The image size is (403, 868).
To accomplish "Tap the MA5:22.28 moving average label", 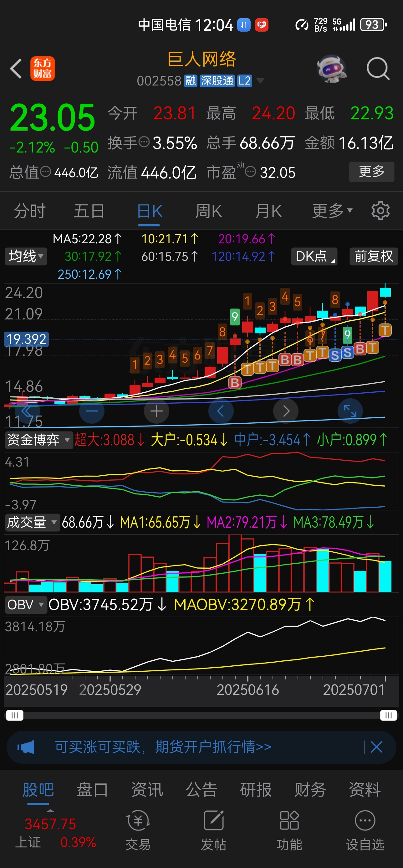I will point(87,239).
